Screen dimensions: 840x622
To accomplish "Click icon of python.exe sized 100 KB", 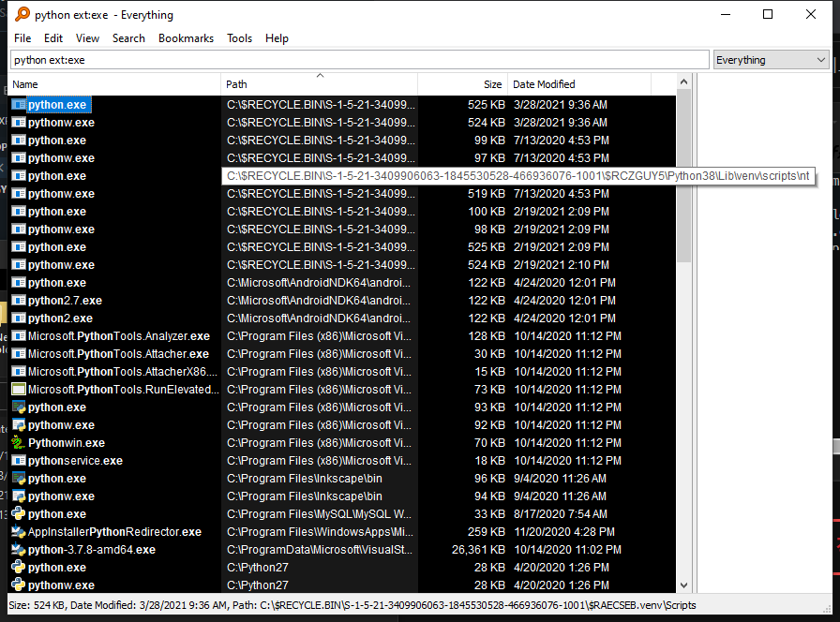I will pos(18,211).
